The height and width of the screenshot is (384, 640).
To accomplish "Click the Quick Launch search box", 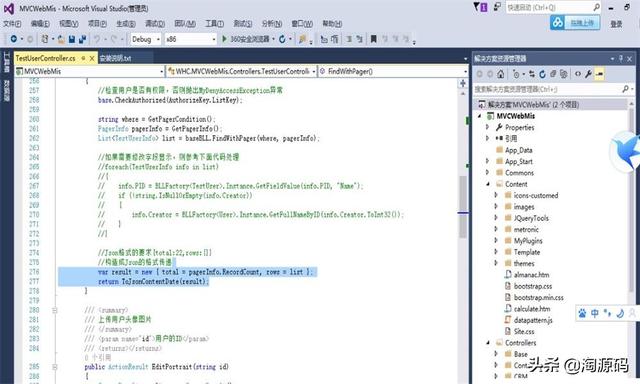I will click(553, 7).
